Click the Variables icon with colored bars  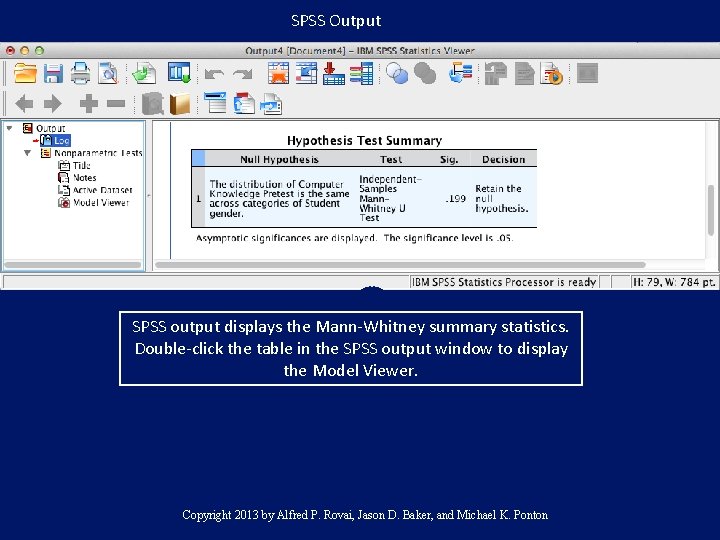tap(361, 73)
